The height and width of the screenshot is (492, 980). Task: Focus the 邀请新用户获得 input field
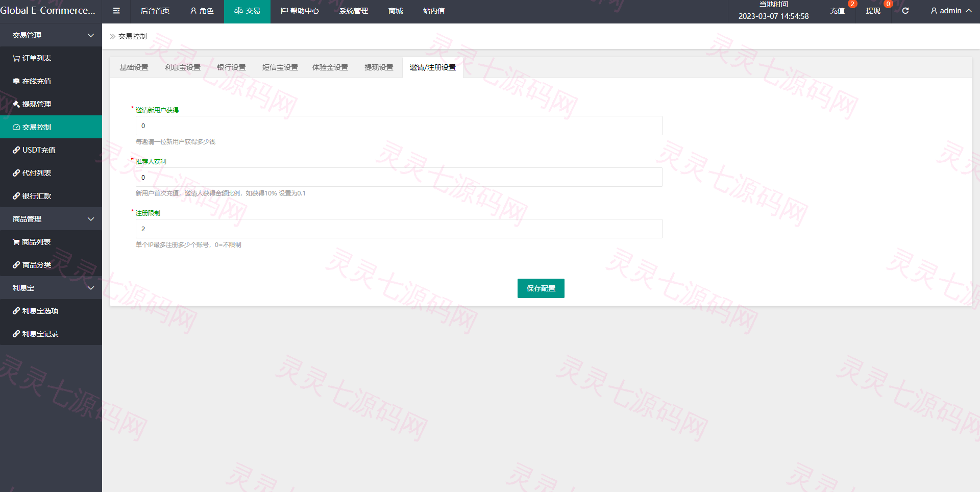[x=399, y=126]
